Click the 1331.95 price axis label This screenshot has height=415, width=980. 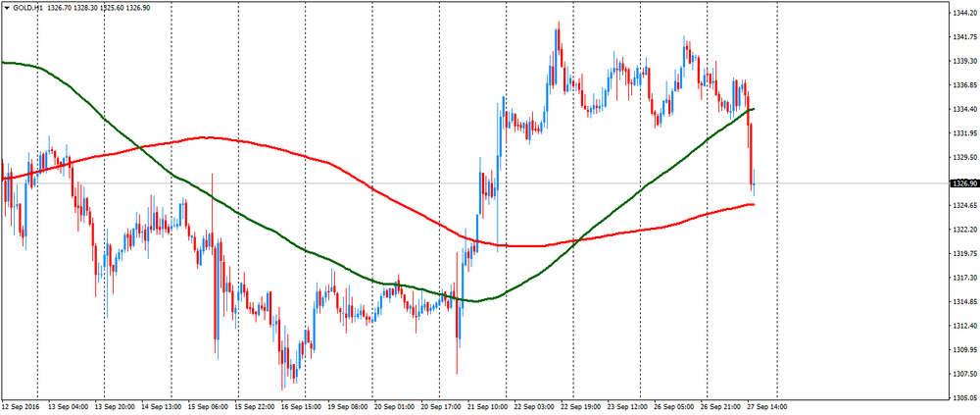coord(965,133)
